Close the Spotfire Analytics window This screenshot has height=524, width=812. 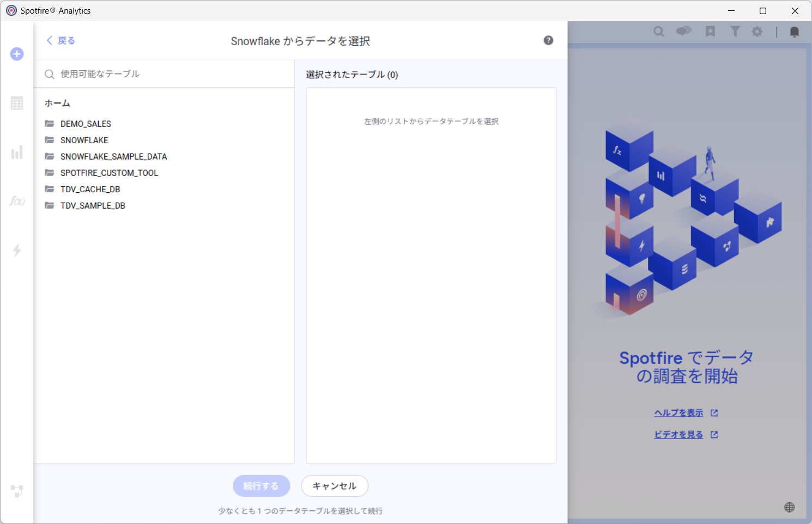click(x=795, y=10)
